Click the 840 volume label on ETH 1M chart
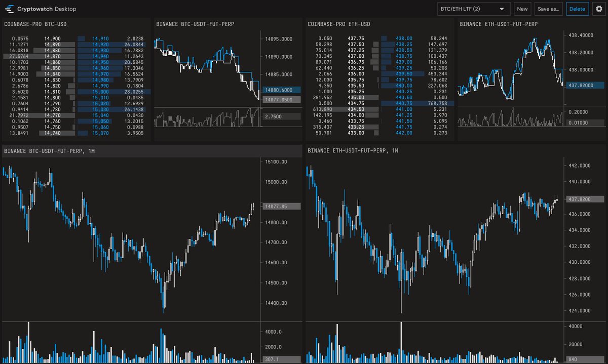The height and width of the screenshot is (364, 608). (x=585, y=359)
